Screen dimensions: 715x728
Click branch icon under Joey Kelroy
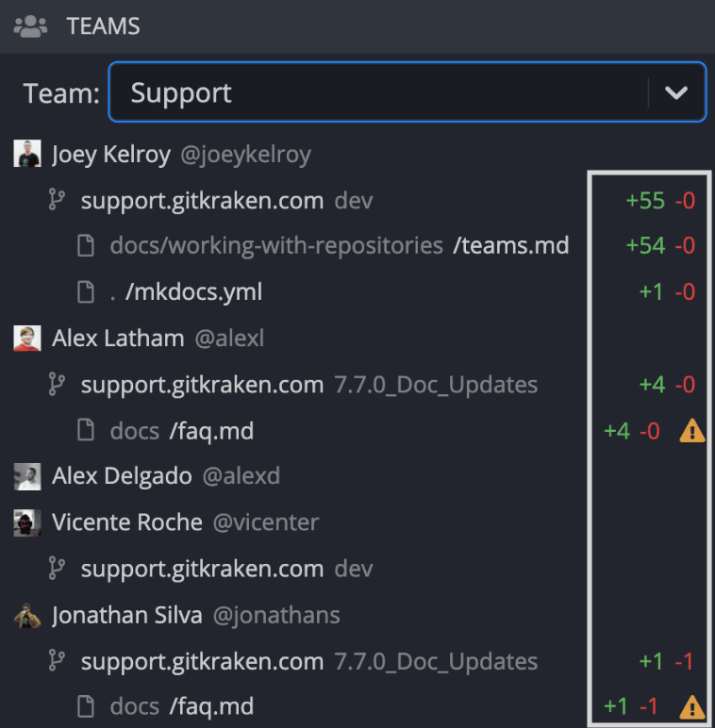tap(57, 200)
